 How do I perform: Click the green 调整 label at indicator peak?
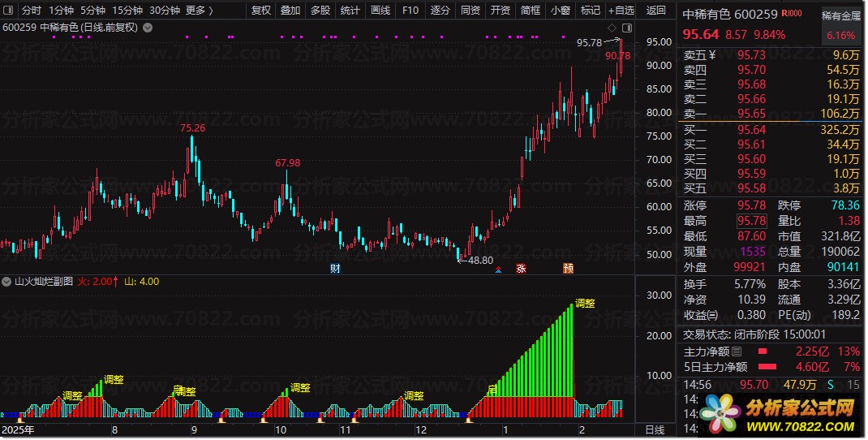click(x=585, y=304)
